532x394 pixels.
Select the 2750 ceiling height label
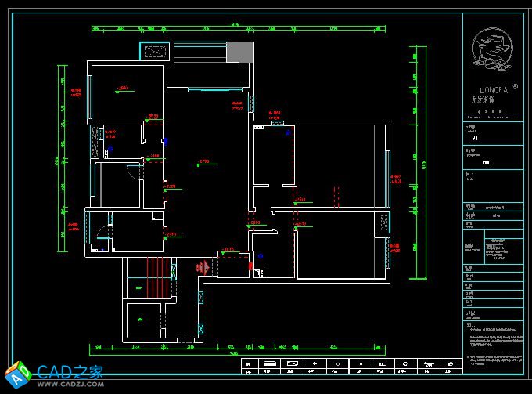pyautogui.click(x=204, y=162)
